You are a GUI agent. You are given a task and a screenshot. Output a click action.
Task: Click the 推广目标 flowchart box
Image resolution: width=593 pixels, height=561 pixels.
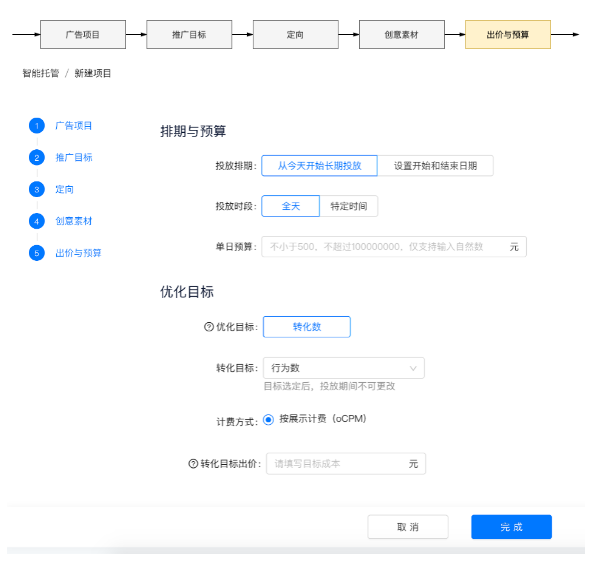tap(189, 34)
